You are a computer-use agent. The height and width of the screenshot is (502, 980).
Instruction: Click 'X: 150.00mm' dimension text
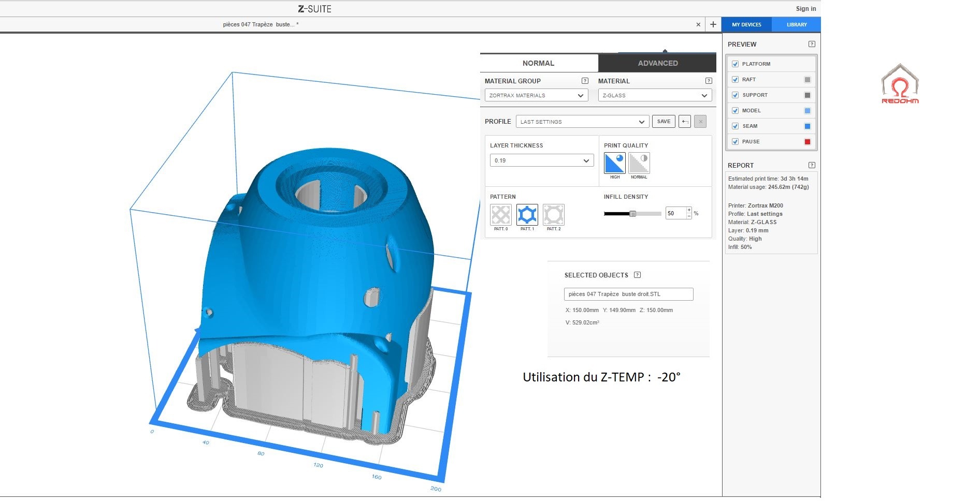click(x=582, y=310)
